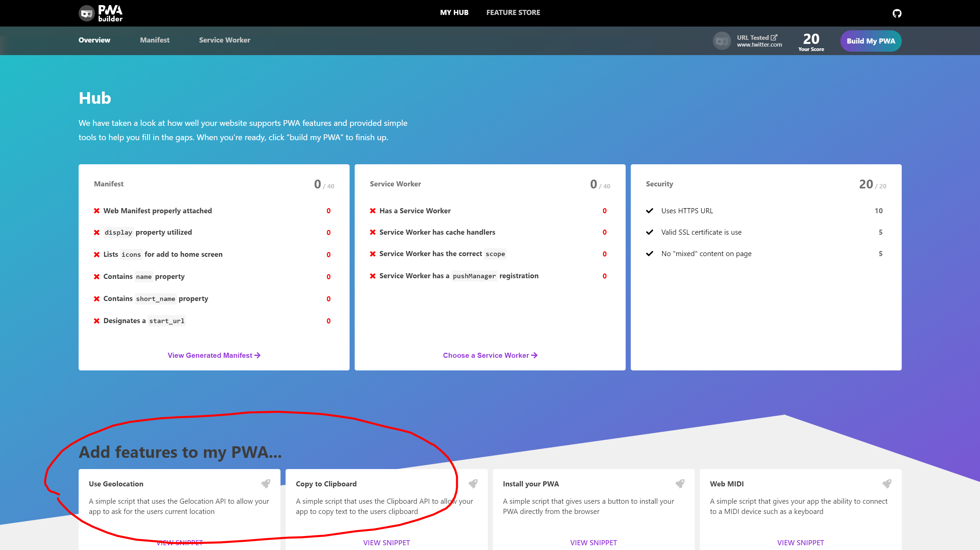Click rocket icon on Use Geolocation card

266,483
